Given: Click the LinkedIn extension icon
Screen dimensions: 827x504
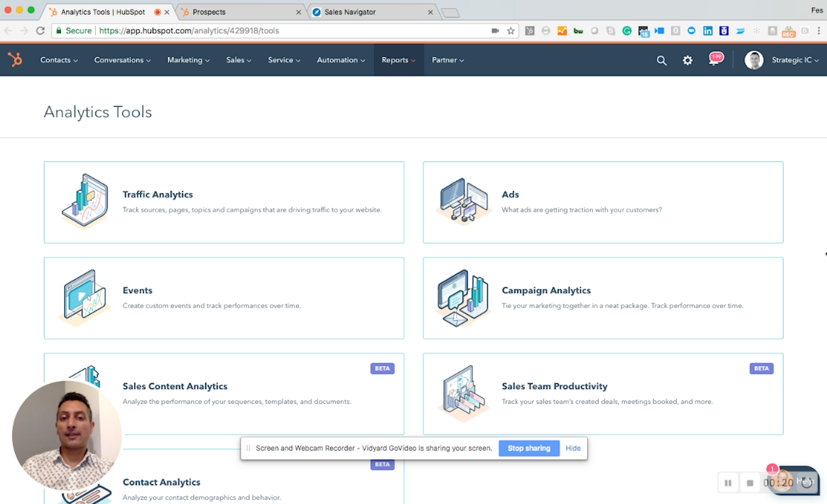Looking at the screenshot, I should [x=708, y=31].
